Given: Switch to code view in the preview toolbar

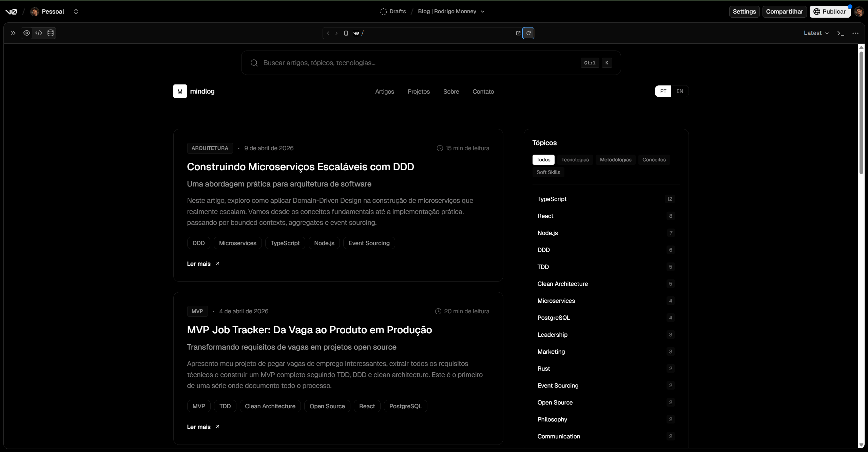Looking at the screenshot, I should tap(38, 33).
